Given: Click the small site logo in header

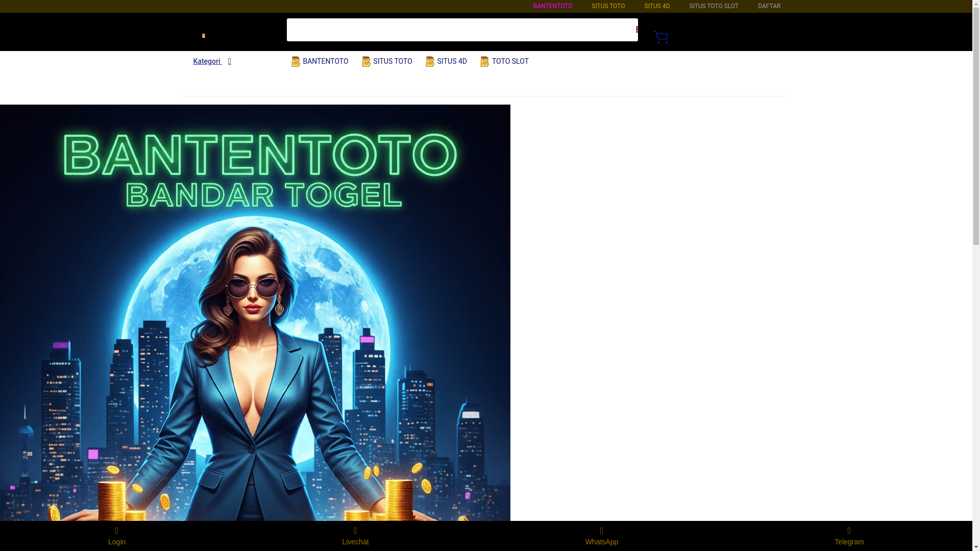Looking at the screenshot, I should pos(204,35).
